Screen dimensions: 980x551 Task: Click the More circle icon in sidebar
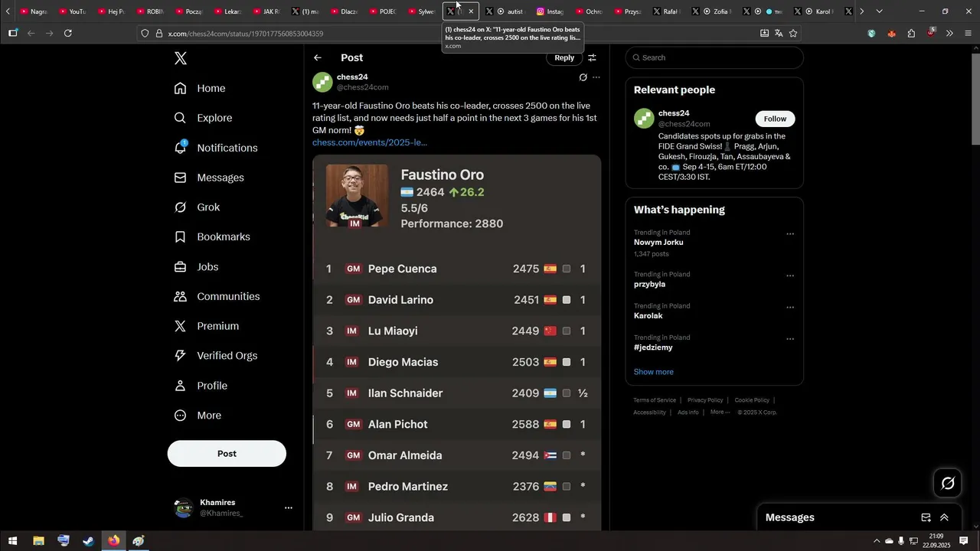pyautogui.click(x=181, y=416)
